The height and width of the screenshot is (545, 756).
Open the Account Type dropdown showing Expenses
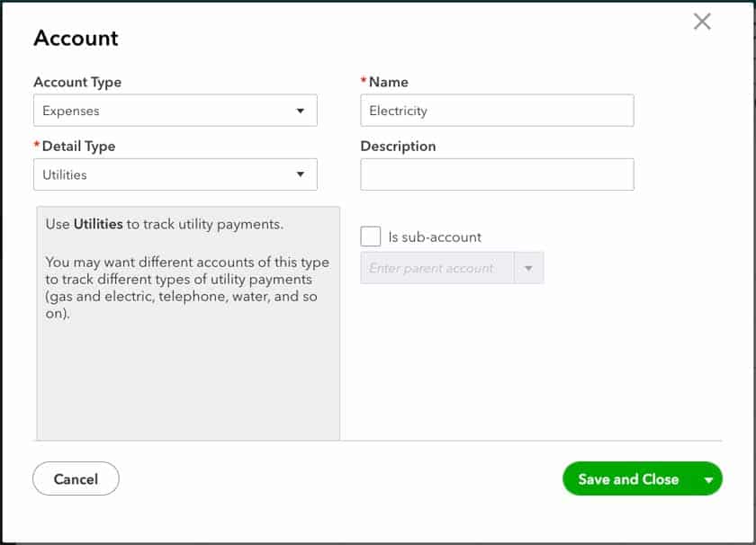(x=175, y=110)
